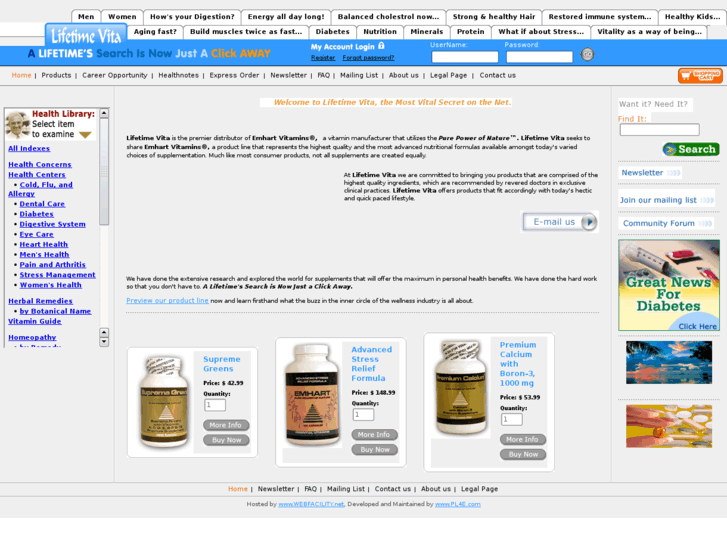Click the Supreme Greens quantity field
The image size is (727, 545).
pos(215,405)
